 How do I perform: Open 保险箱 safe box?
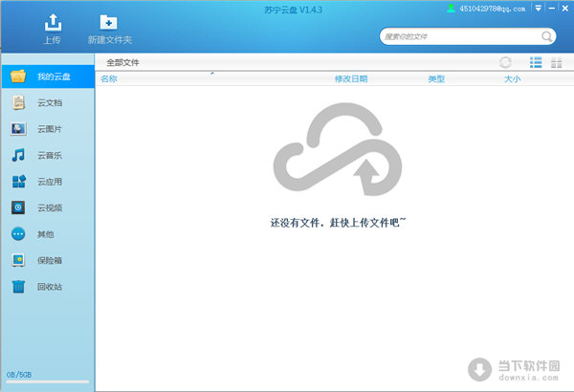tap(48, 260)
